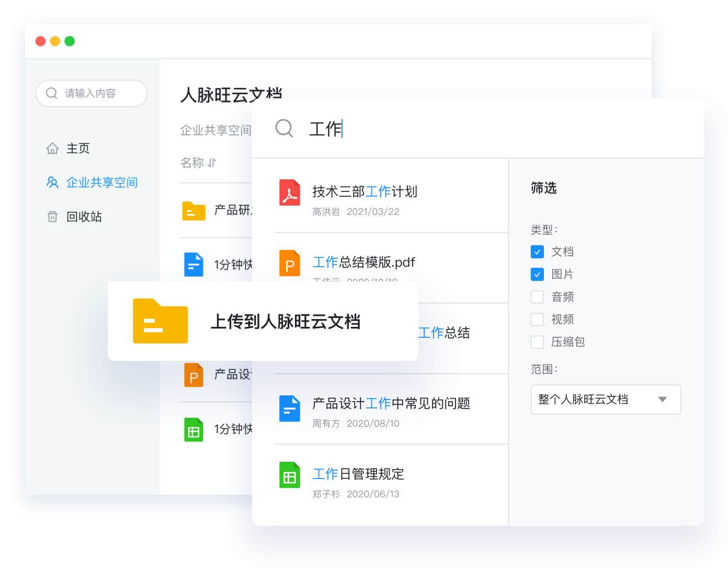
Task: Click the 郑子杉 2020/06/13 metadata line
Action: pyautogui.click(x=356, y=494)
